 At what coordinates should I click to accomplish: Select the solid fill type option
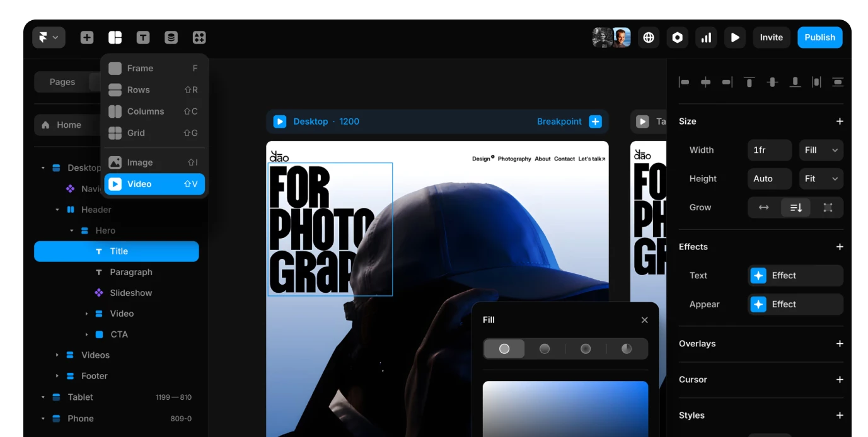click(504, 349)
